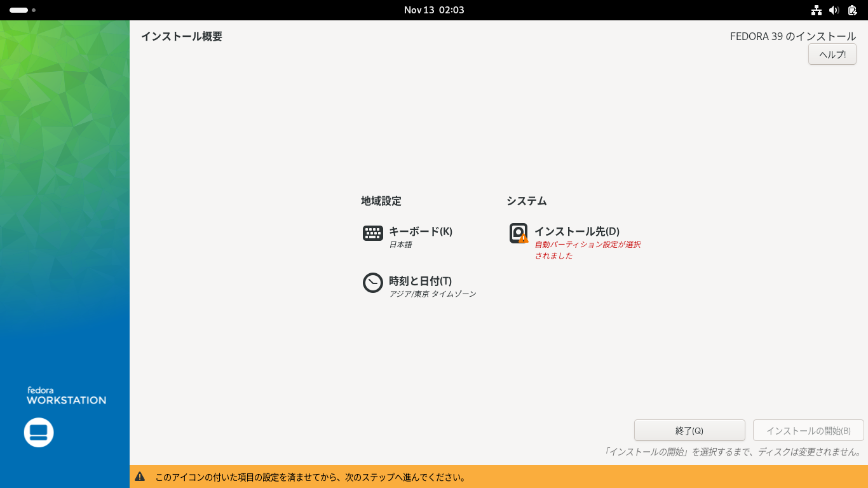Select the キーボード(K) label
The height and width of the screenshot is (488, 868).
421,231
